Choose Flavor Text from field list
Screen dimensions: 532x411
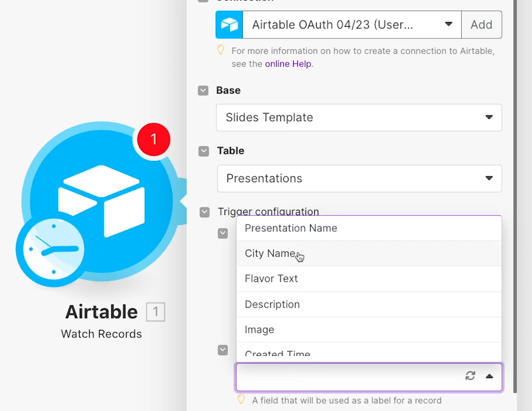click(369, 279)
